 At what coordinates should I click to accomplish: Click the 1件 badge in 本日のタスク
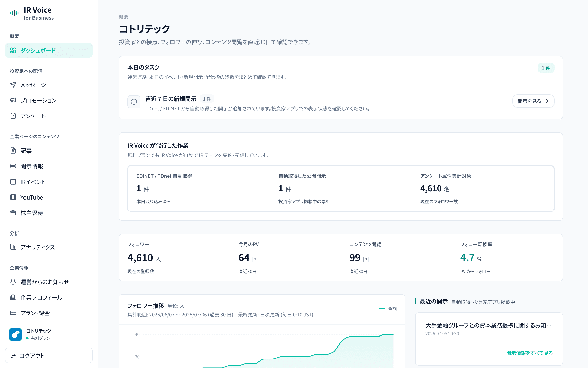[546, 68]
